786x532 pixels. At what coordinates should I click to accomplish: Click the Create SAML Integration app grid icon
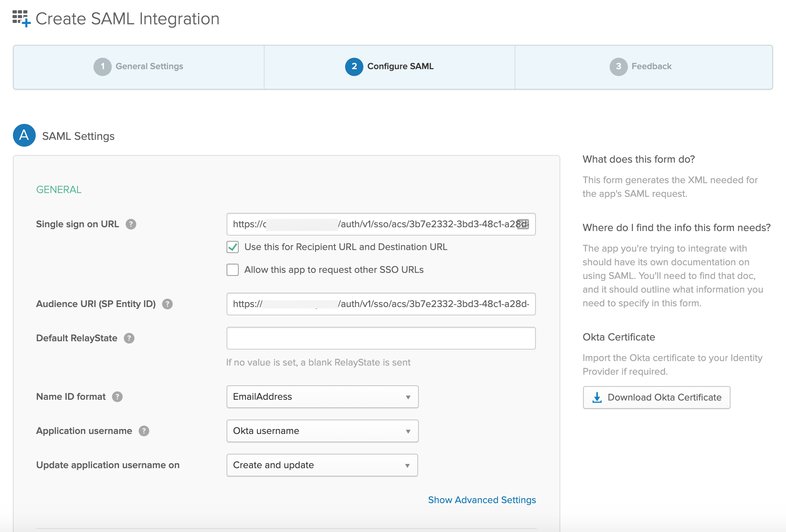pos(21,19)
